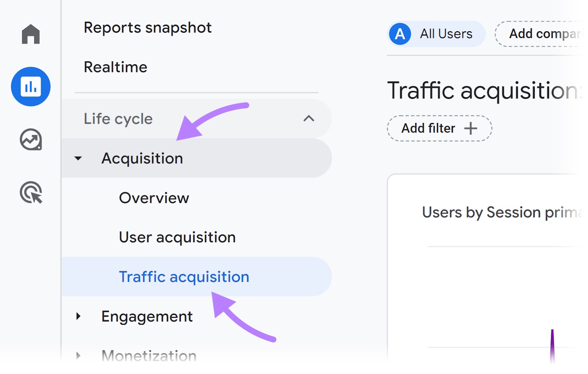The image size is (588, 374).
Task: Click the Life cycle section label
Action: [118, 119]
